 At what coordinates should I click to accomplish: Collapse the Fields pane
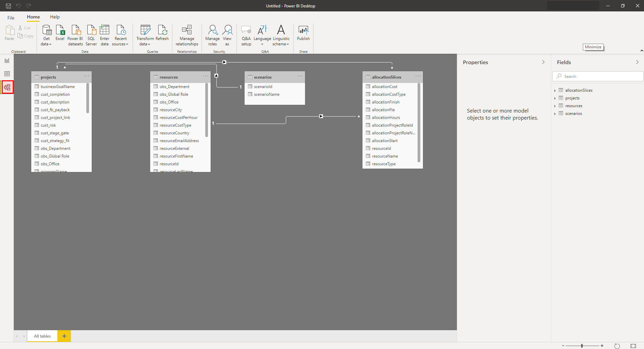[x=637, y=62]
